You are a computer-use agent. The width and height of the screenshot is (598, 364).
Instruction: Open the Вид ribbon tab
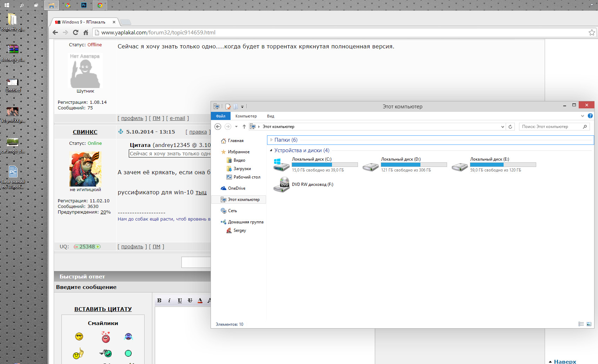271,116
